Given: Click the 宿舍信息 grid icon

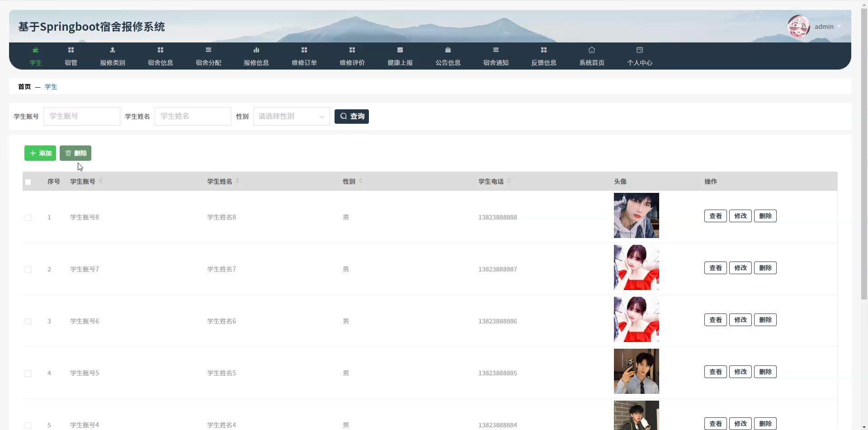Looking at the screenshot, I should click(160, 50).
